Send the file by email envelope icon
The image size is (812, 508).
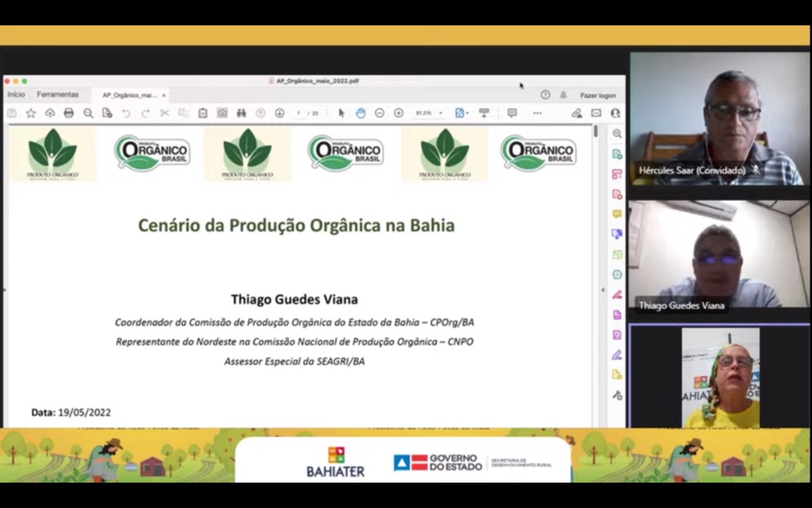596,113
